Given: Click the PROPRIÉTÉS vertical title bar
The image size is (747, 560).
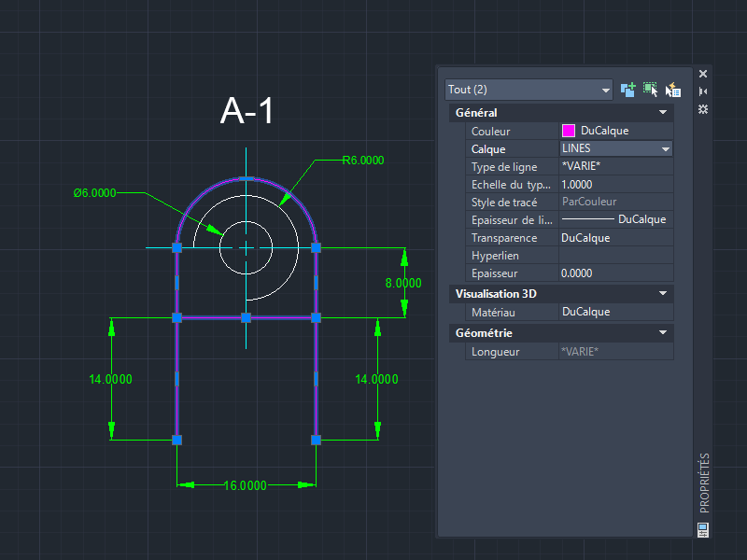Looking at the screenshot, I should (x=704, y=483).
